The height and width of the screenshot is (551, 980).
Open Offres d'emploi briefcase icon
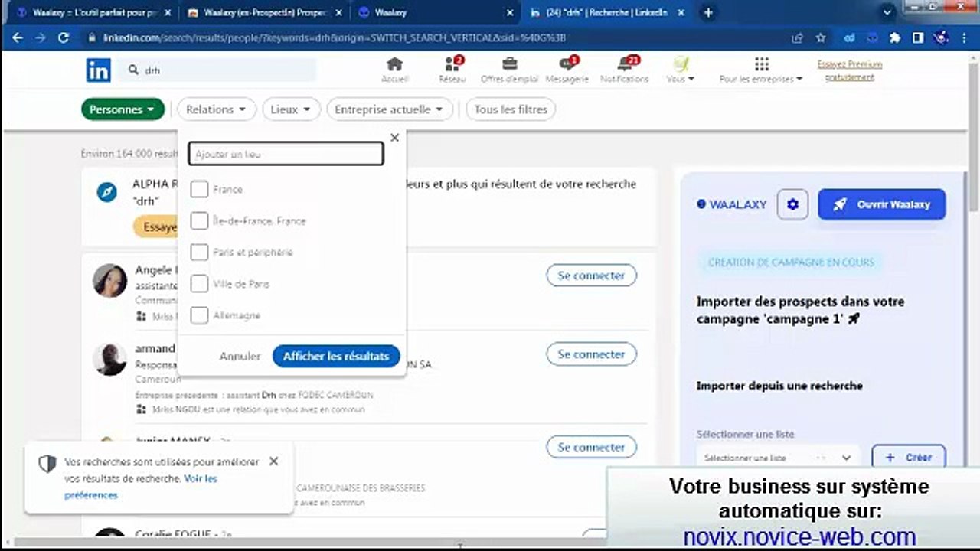pos(509,70)
